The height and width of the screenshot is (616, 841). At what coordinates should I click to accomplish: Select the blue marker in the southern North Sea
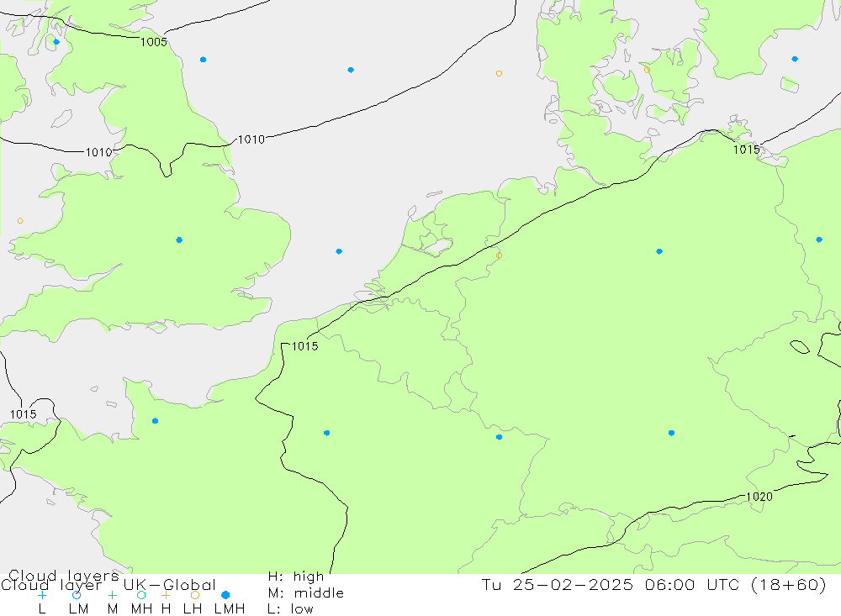(x=339, y=251)
